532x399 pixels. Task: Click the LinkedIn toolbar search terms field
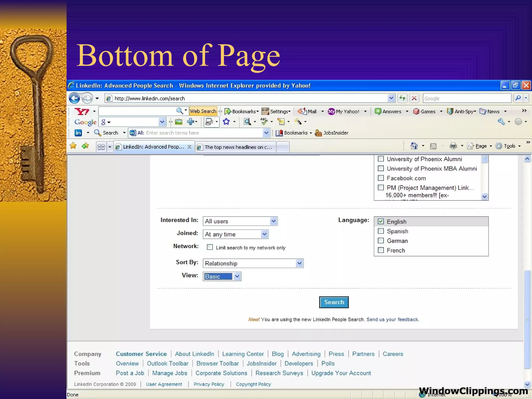(x=200, y=133)
